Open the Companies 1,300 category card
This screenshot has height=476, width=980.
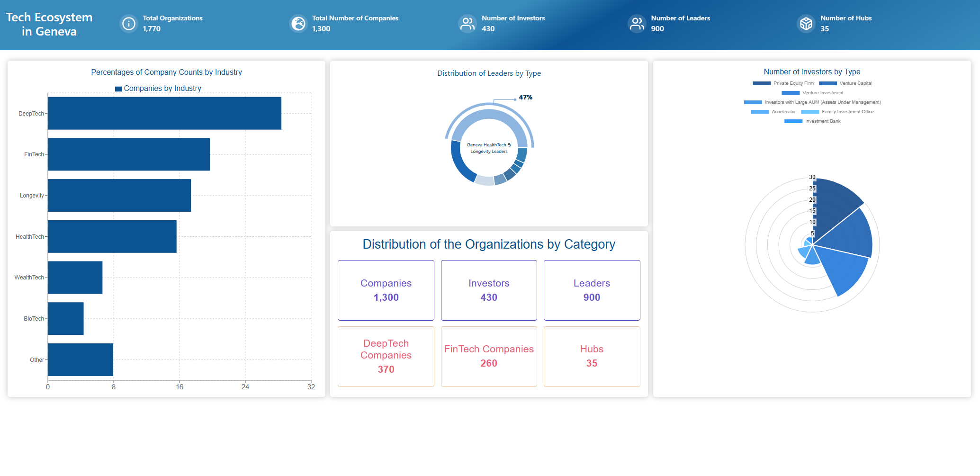pyautogui.click(x=386, y=290)
